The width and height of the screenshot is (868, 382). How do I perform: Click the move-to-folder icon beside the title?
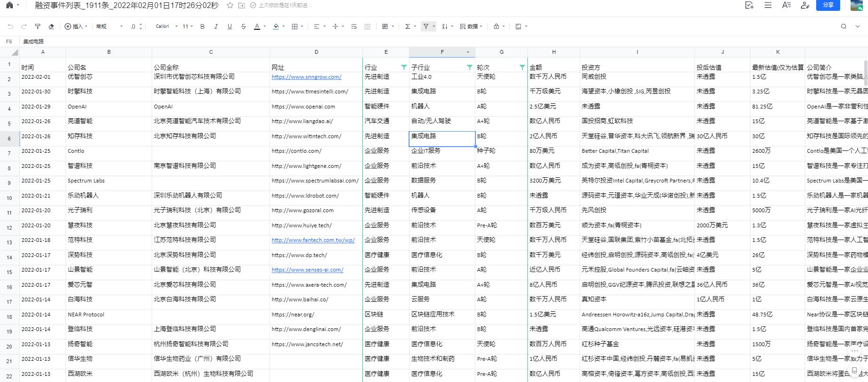(x=242, y=5)
